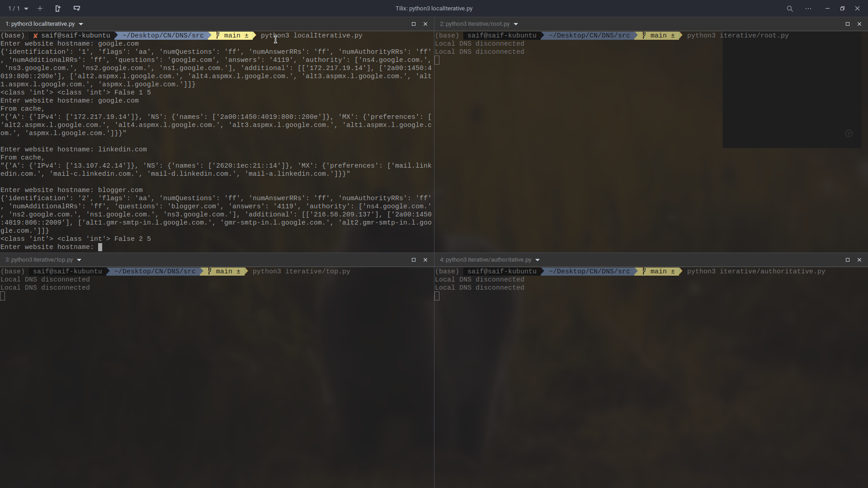Maximize the iterative/top.py terminal pane
868x488 pixels.
coord(413,260)
